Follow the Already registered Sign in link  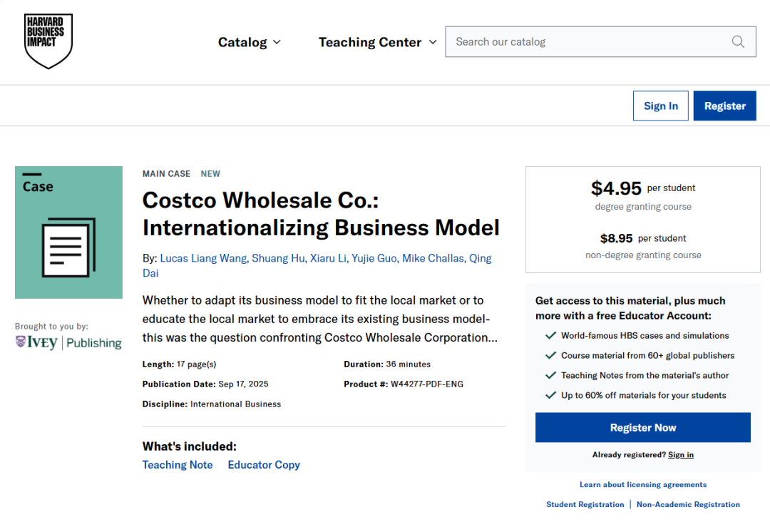coord(681,455)
